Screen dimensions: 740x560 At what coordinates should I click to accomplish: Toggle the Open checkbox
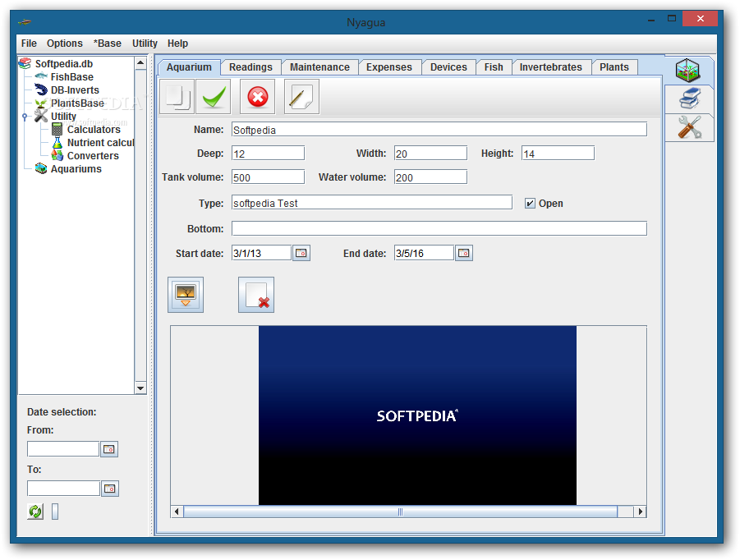(x=530, y=204)
